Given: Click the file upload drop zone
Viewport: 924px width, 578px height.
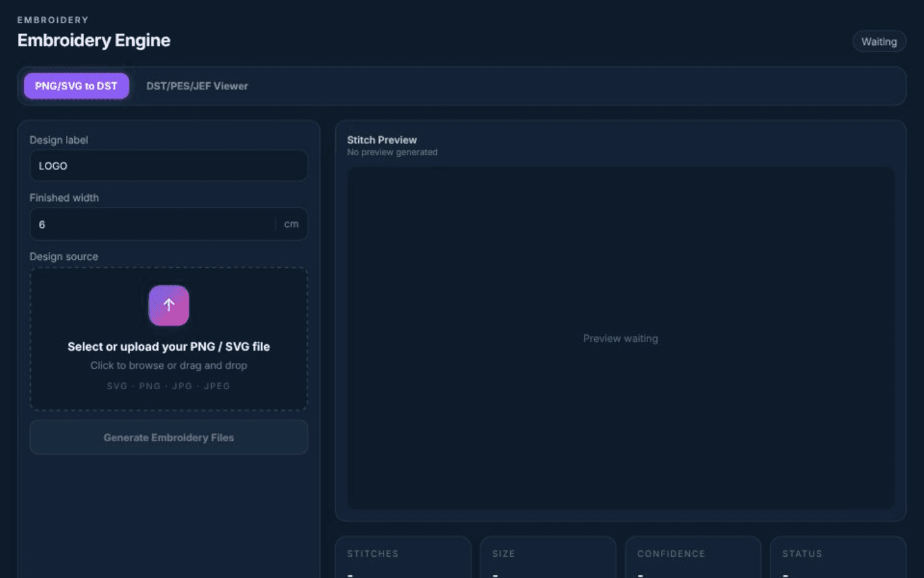Looking at the screenshot, I should click(169, 339).
